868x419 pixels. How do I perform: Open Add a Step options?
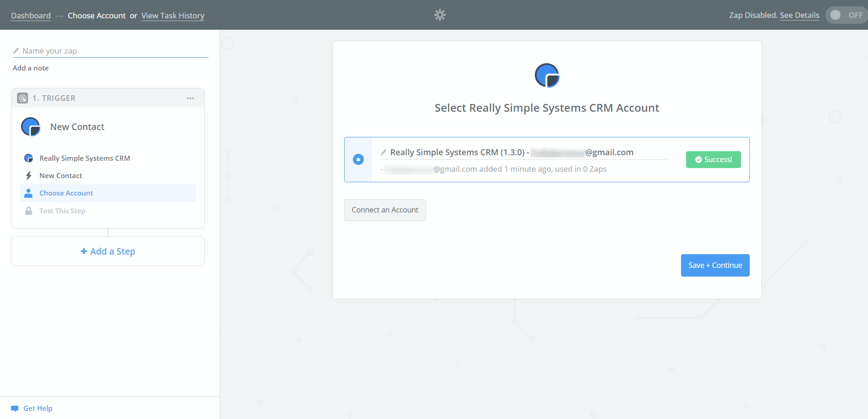click(x=108, y=251)
